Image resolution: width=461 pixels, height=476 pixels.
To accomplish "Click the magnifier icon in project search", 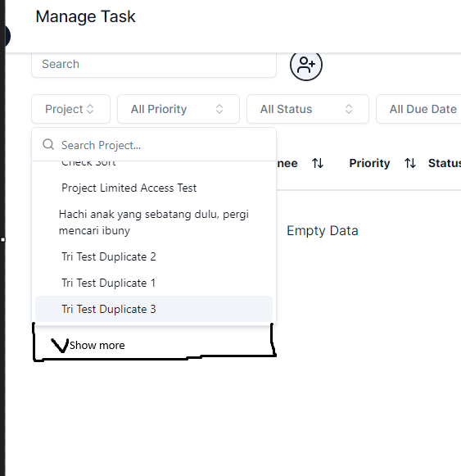I will (48, 144).
